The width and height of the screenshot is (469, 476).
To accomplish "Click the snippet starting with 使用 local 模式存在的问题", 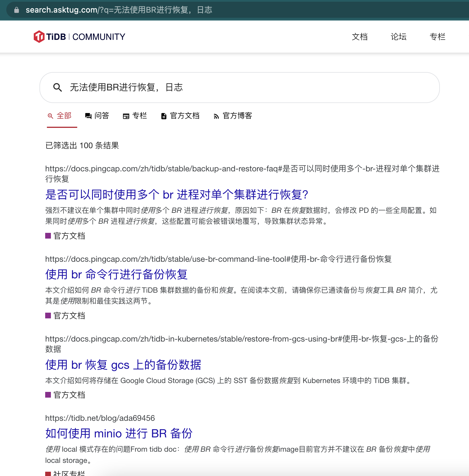I will coord(238,455).
